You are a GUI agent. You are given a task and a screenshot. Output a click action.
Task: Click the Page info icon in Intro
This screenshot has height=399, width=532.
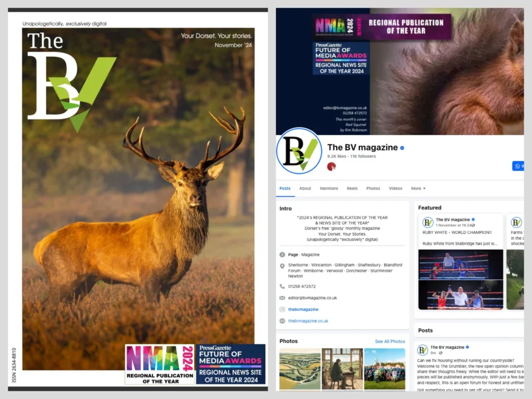[282, 255]
